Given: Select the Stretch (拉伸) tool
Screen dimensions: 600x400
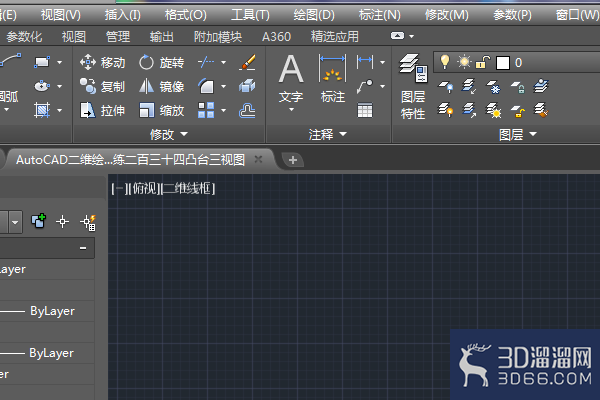Looking at the screenshot, I should [x=103, y=111].
